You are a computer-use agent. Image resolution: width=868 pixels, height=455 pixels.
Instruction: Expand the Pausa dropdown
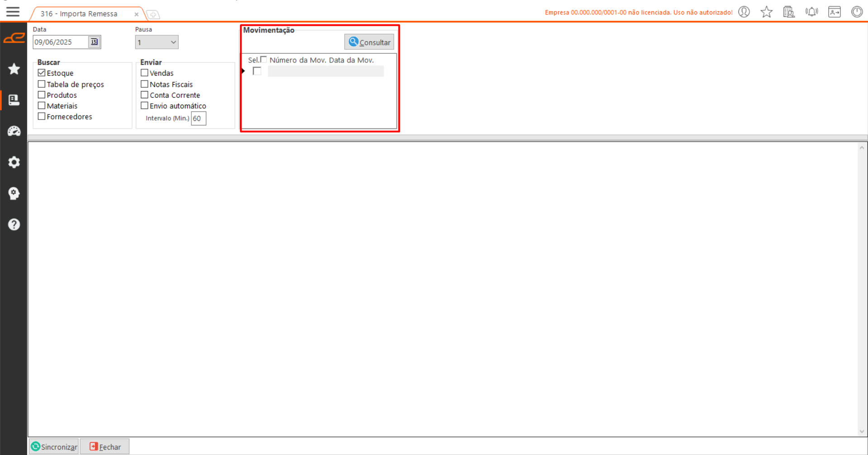click(173, 43)
